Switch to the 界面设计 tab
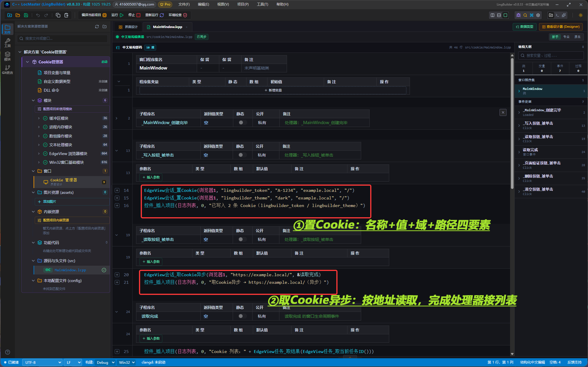 point(128,27)
